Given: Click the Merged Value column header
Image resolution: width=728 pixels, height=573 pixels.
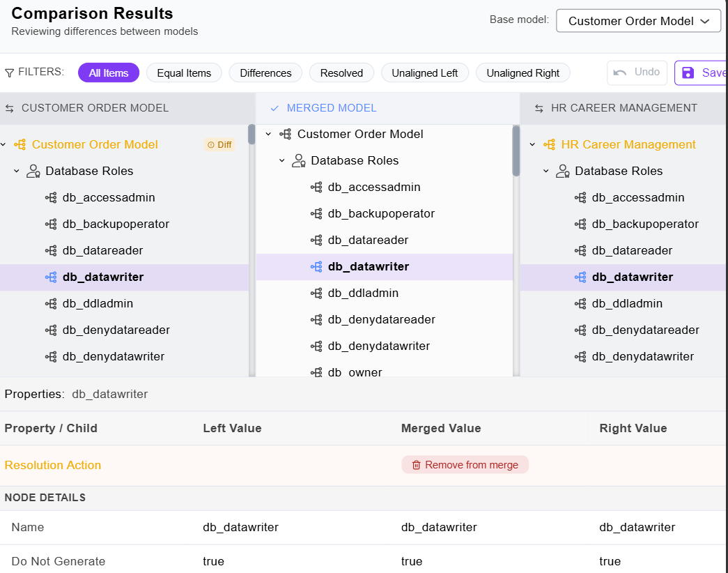Looking at the screenshot, I should (440, 428).
